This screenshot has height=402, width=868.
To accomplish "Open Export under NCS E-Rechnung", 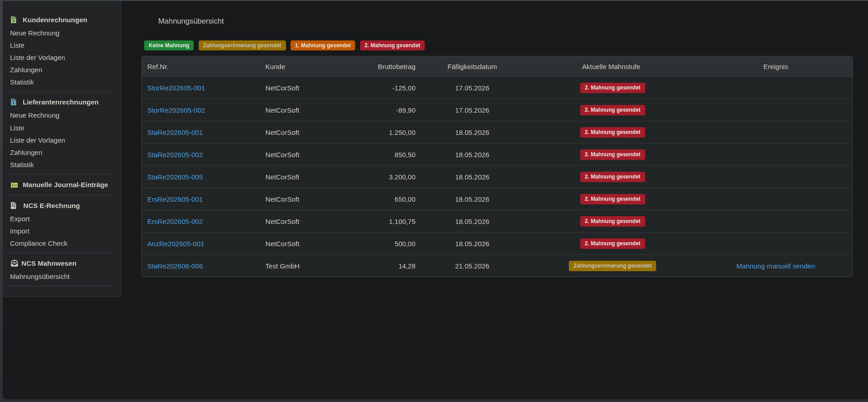I will coord(20,219).
